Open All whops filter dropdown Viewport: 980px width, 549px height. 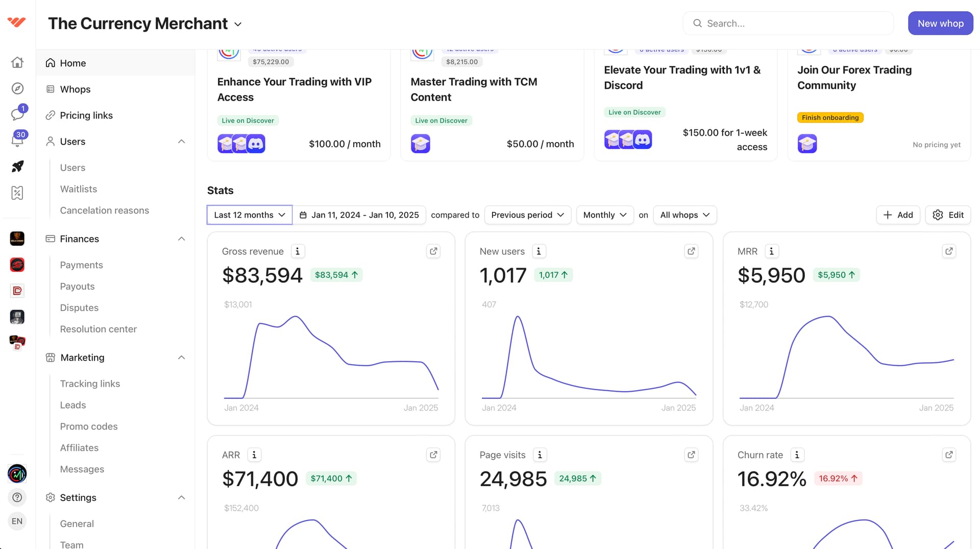point(685,215)
